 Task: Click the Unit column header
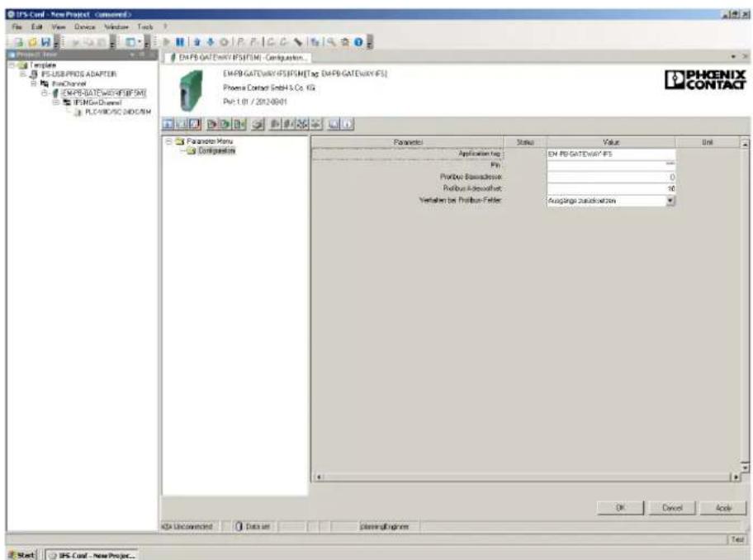[x=708, y=142]
